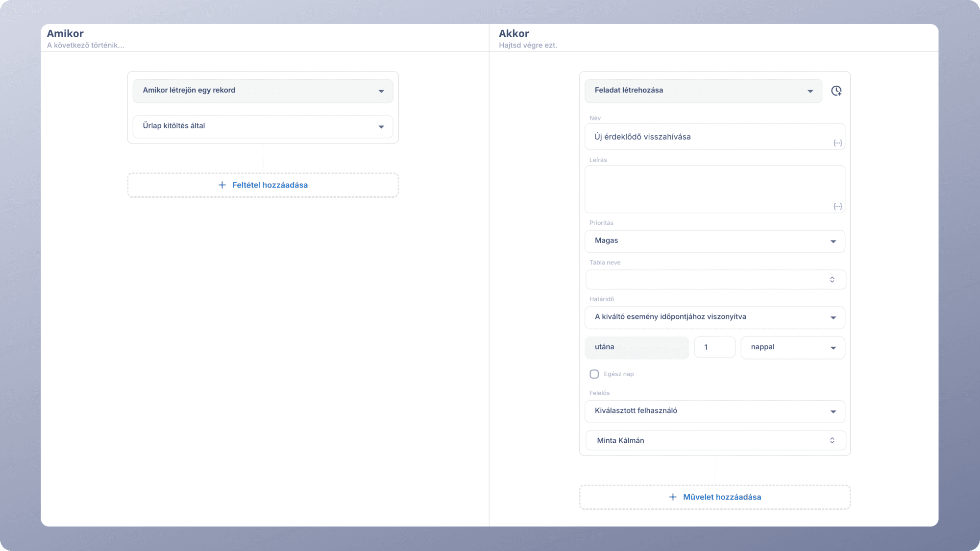Click the clock scheduling icon beside Feladat létrehozása
The width and height of the screenshot is (980, 551).
[836, 91]
